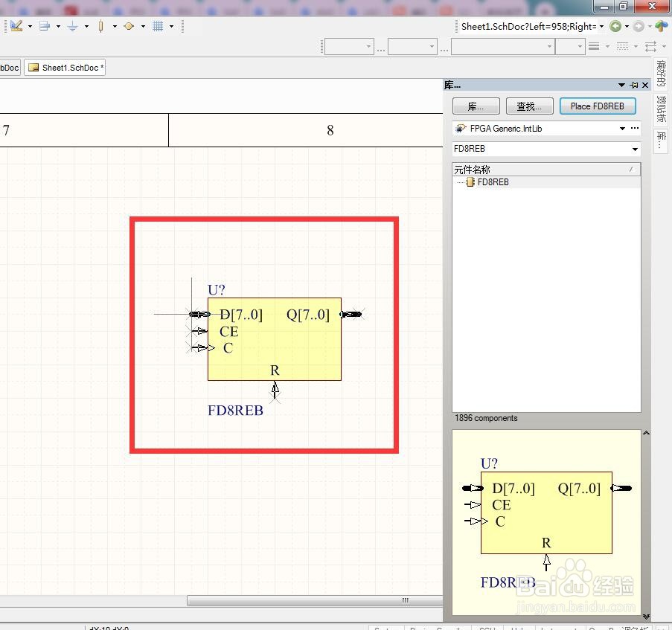The height and width of the screenshot is (630, 672).
Task: Click the grid settings icon
Action: point(158,26)
